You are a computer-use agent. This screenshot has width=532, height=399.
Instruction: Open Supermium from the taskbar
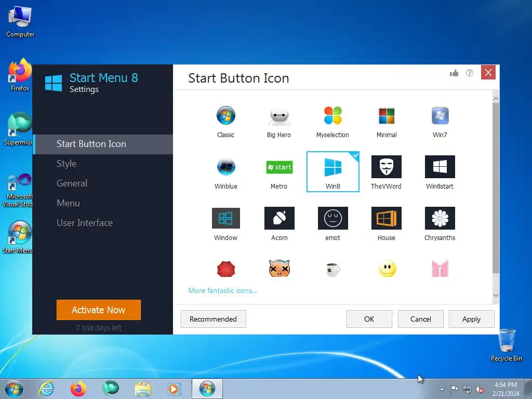point(111,389)
